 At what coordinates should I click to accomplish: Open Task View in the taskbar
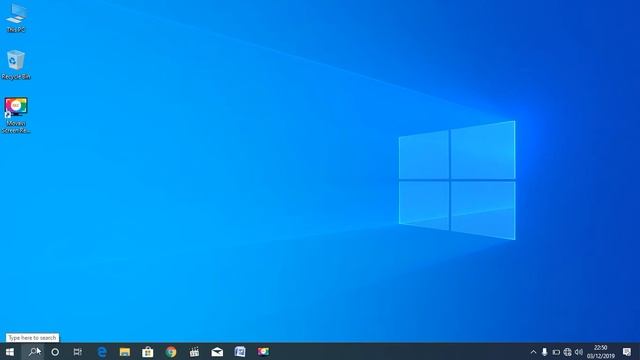pos(78,352)
